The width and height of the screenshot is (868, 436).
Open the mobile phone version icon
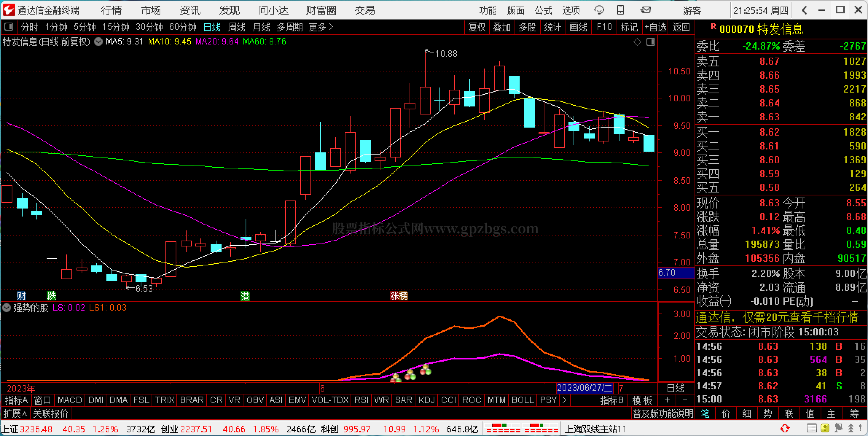(621, 10)
